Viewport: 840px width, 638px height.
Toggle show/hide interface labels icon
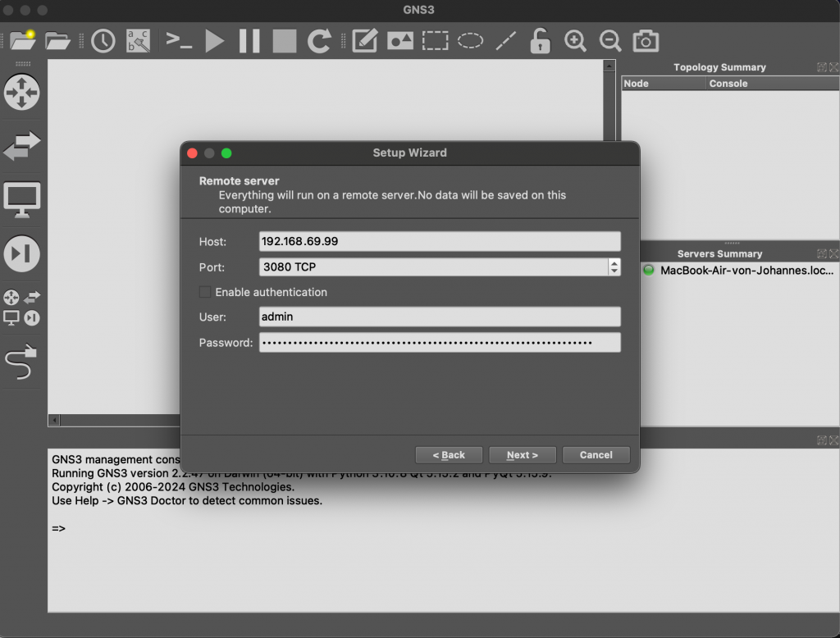[x=138, y=41]
